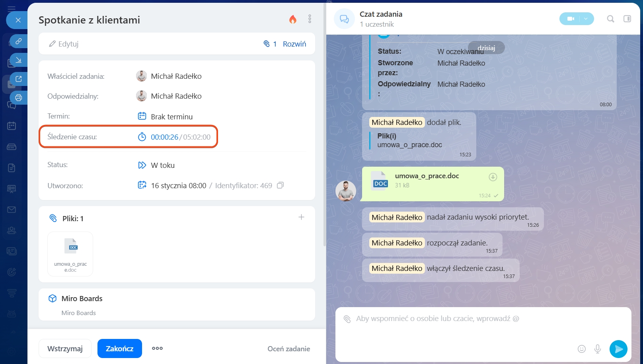
Task: Finish the task with Zakończ
Action: pyautogui.click(x=120, y=348)
